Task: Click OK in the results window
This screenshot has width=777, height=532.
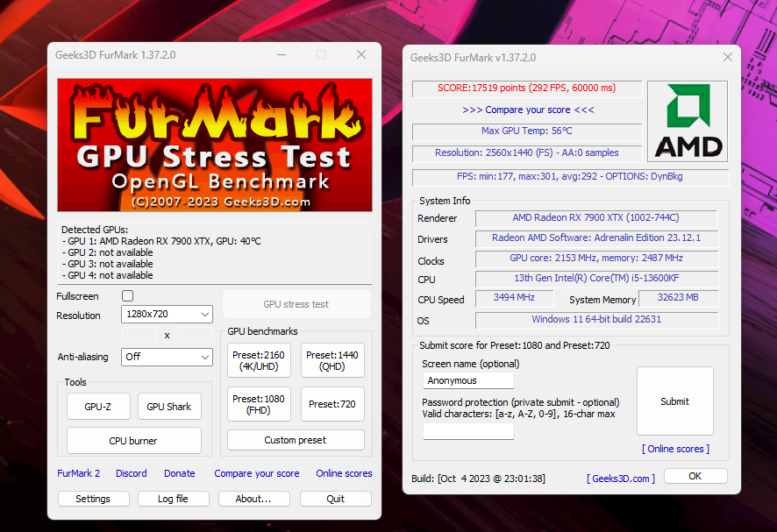Action: [695, 476]
